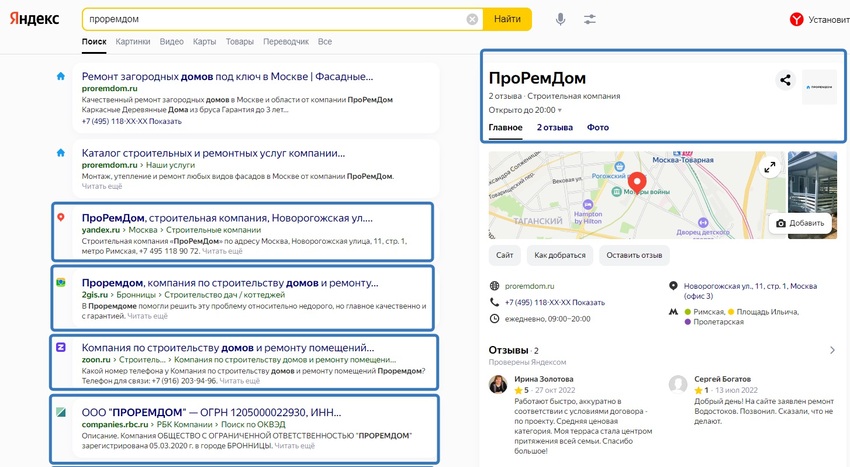The width and height of the screenshot is (850, 467).
Task: Open the Все services tab
Action: [x=325, y=42]
